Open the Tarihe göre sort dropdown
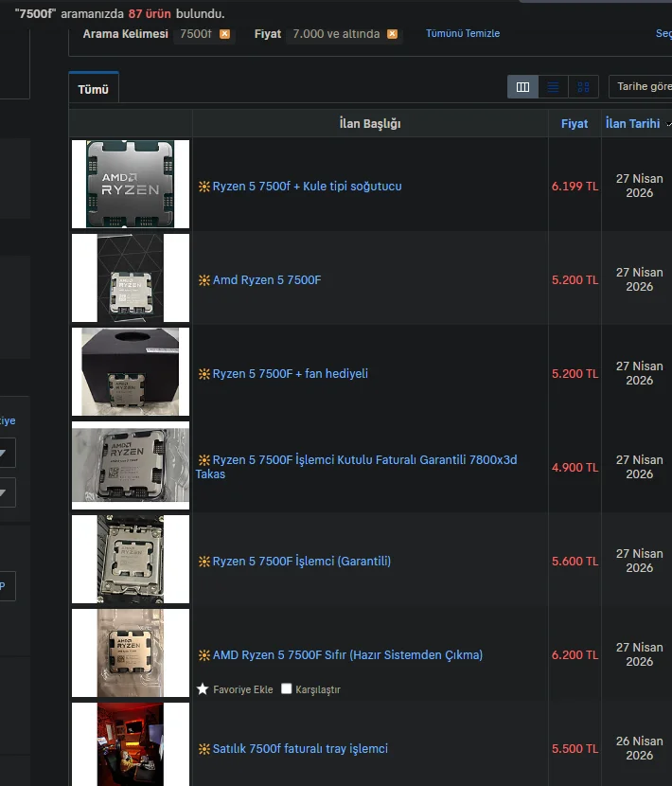672x786 pixels. (641, 87)
